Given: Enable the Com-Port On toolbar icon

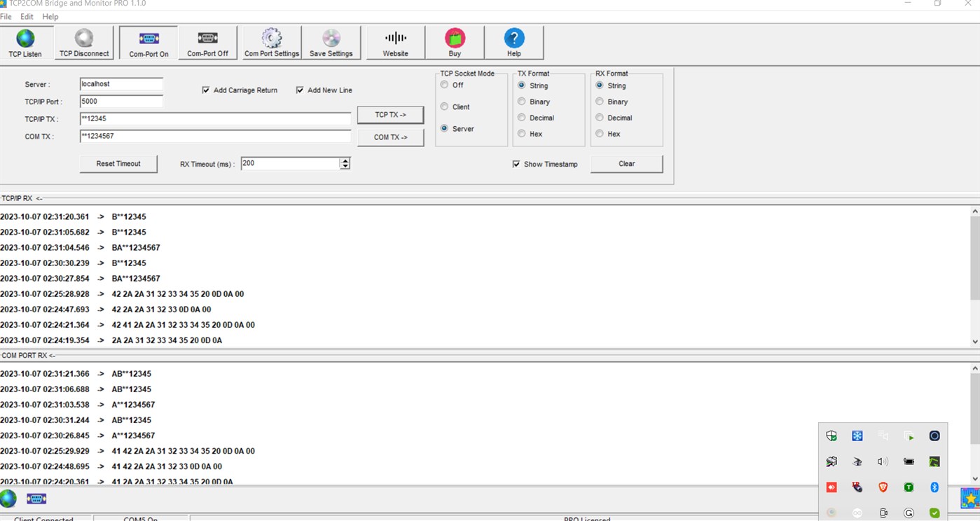Looking at the screenshot, I should (148, 39).
